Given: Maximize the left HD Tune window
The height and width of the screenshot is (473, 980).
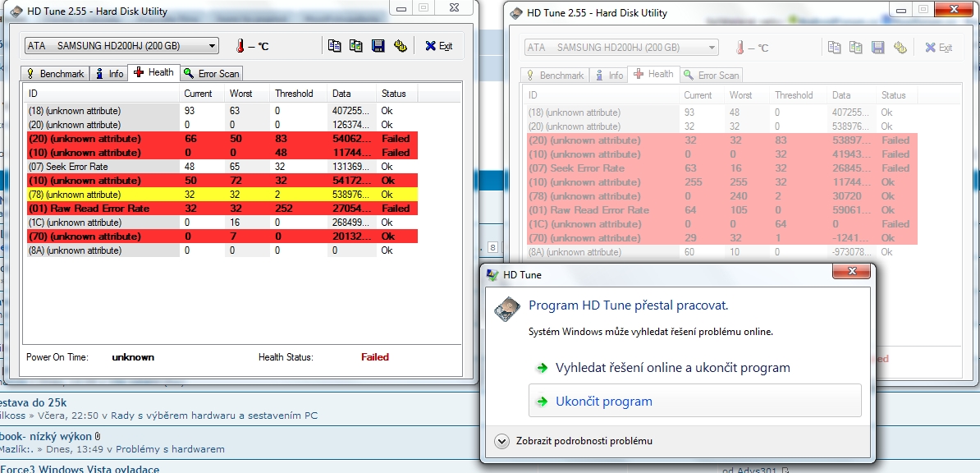Looking at the screenshot, I should coord(424,7).
